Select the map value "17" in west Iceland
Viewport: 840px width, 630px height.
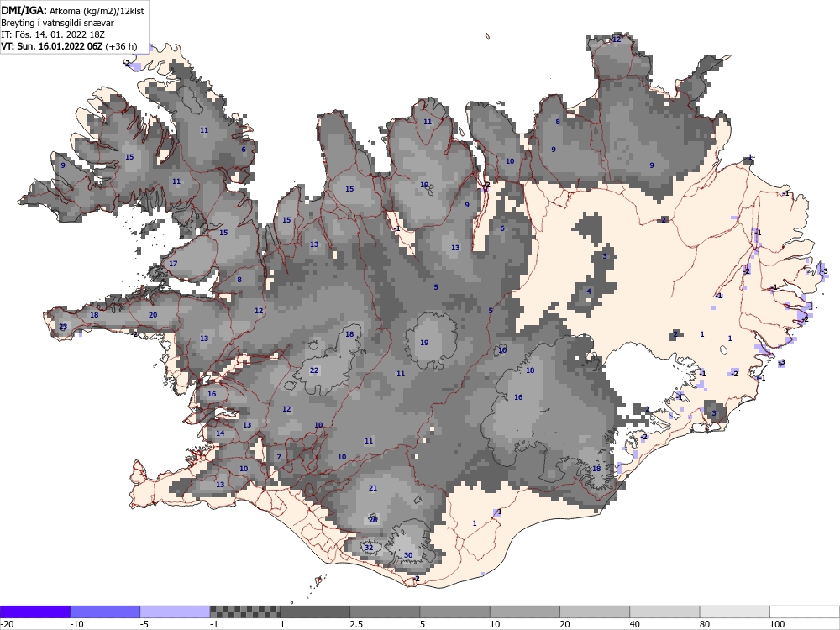coord(173,264)
